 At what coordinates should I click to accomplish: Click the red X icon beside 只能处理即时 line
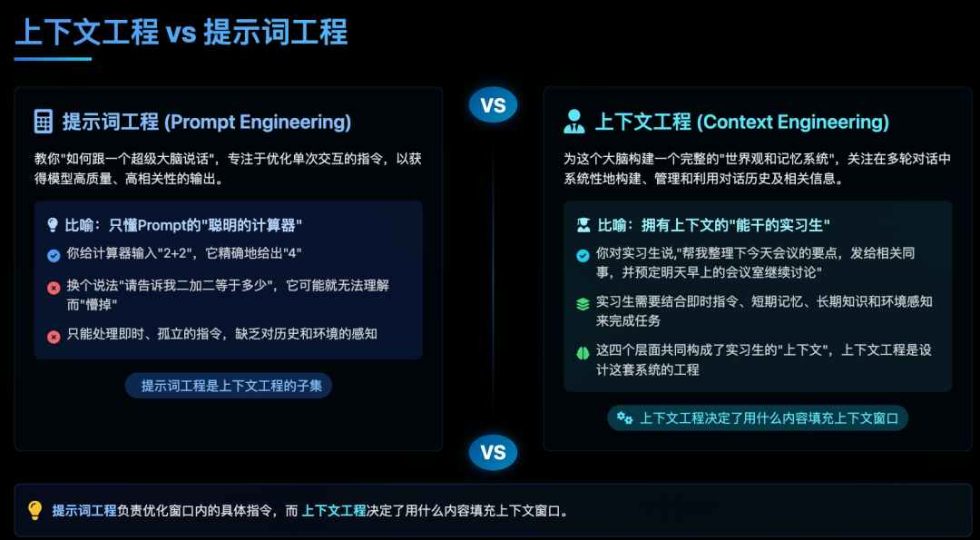(x=54, y=336)
